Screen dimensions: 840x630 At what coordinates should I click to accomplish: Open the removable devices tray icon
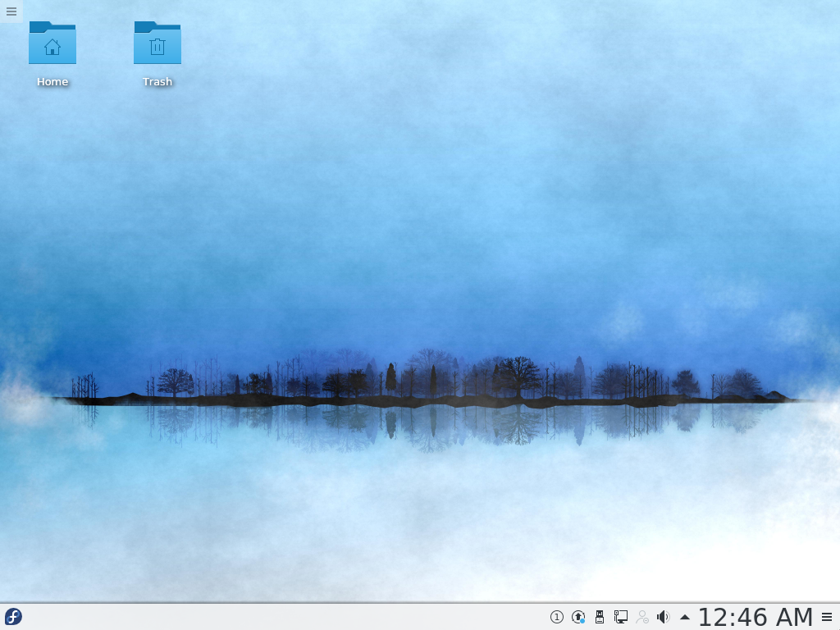(x=600, y=617)
